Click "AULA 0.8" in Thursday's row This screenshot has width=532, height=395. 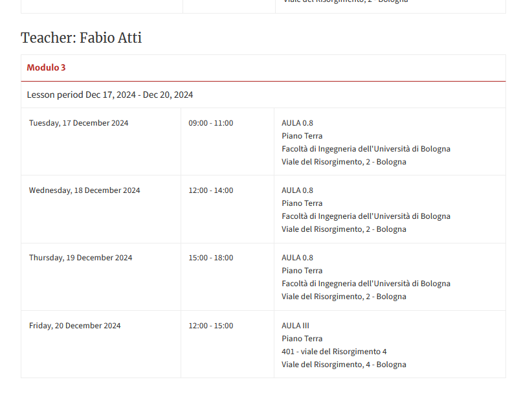point(297,258)
